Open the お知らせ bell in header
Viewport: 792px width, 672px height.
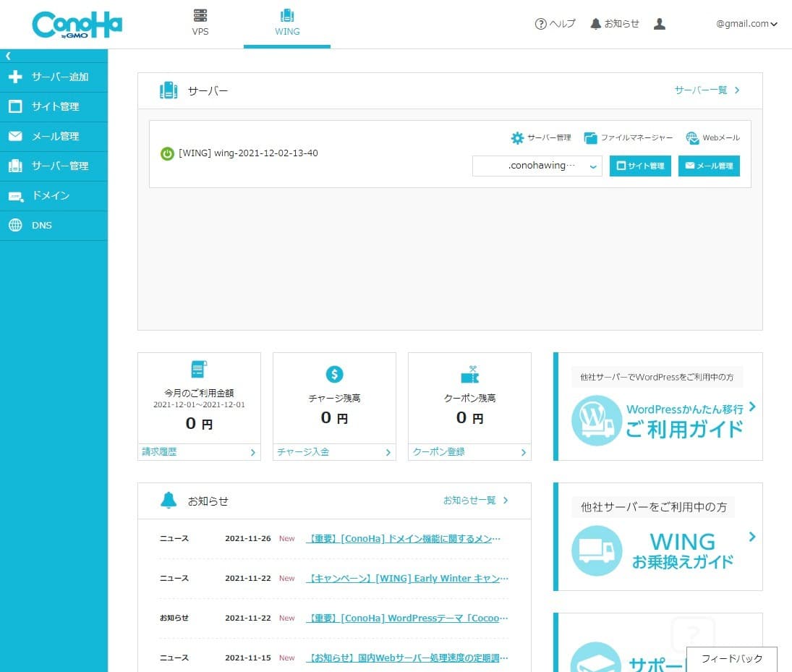614,24
